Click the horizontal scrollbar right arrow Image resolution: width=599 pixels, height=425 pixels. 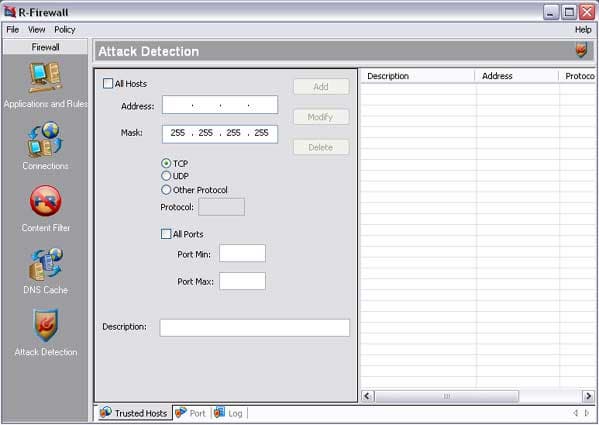[588, 396]
